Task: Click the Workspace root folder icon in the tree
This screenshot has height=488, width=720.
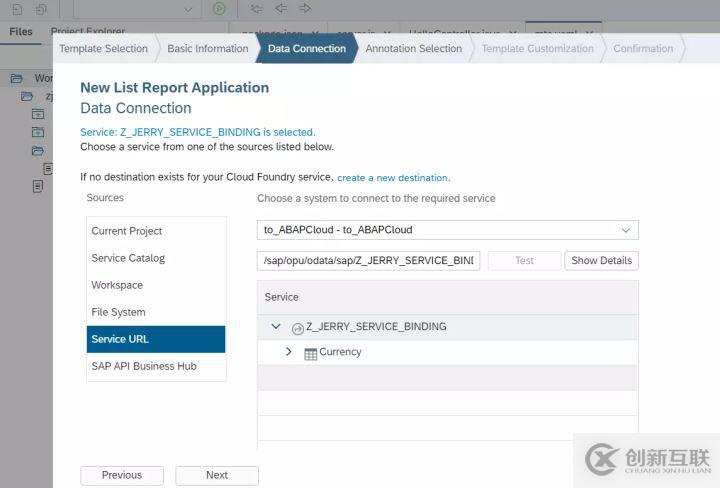Action: coord(17,79)
